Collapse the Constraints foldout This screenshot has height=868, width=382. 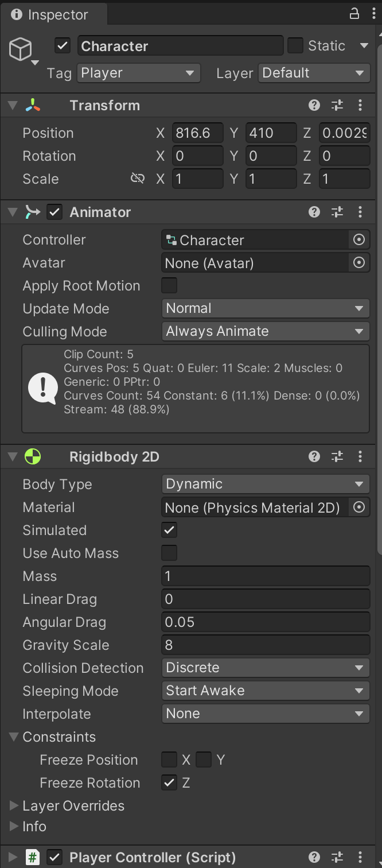(x=14, y=737)
